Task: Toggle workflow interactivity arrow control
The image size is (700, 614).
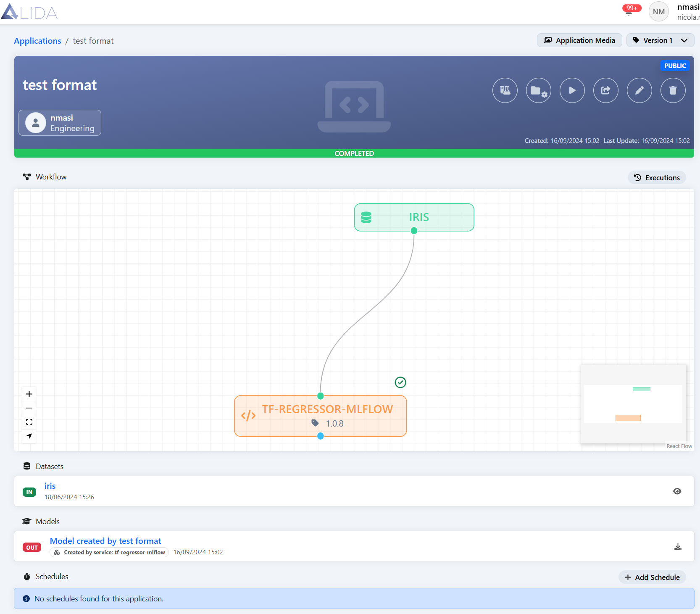Action: tap(29, 436)
